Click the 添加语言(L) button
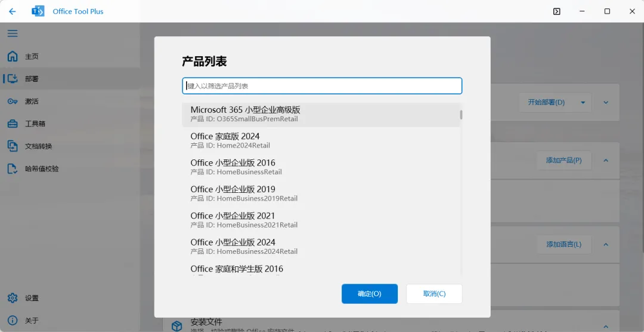The image size is (644, 332). [x=564, y=244]
